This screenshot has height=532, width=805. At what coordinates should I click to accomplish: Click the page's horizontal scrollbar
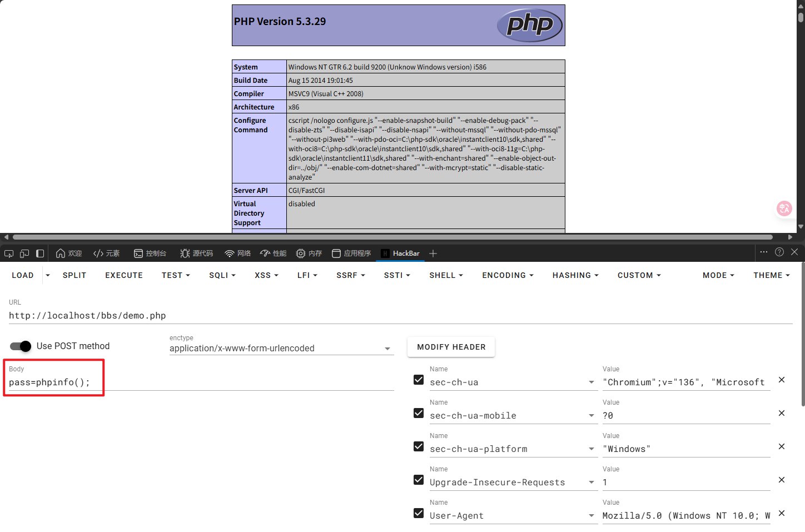(x=389, y=237)
